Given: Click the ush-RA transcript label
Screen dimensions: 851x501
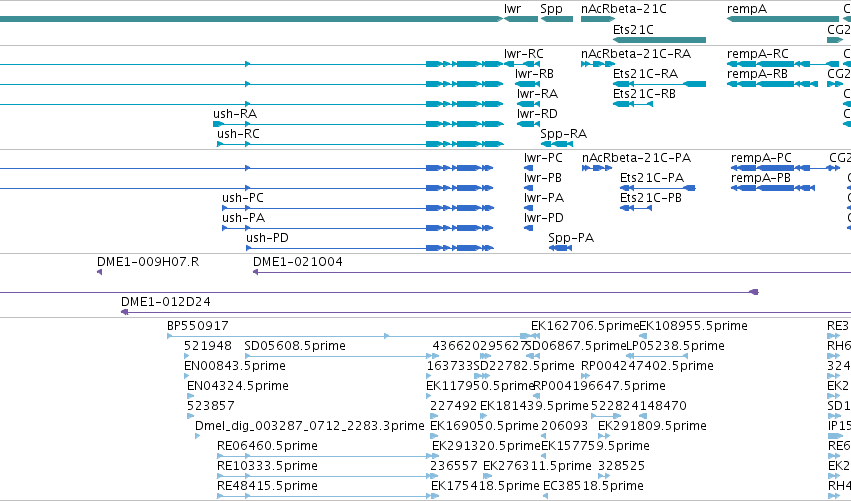Looking at the screenshot, I should (x=235, y=114).
